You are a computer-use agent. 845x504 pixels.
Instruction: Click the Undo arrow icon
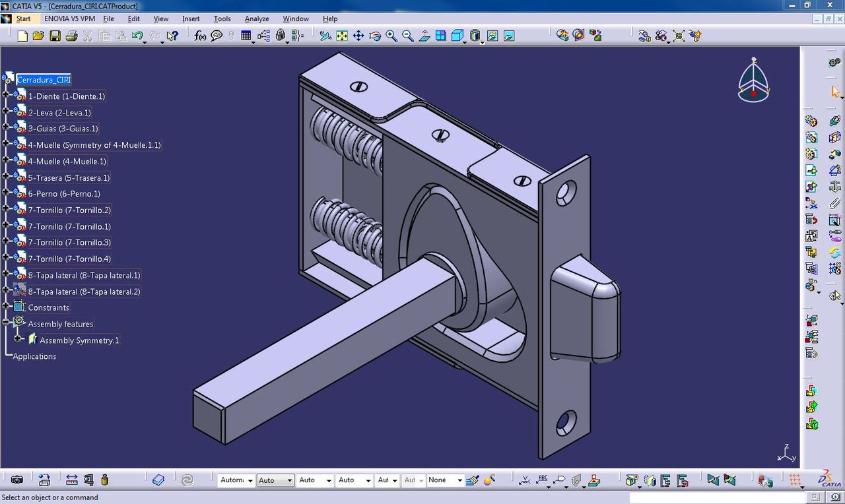(137, 36)
